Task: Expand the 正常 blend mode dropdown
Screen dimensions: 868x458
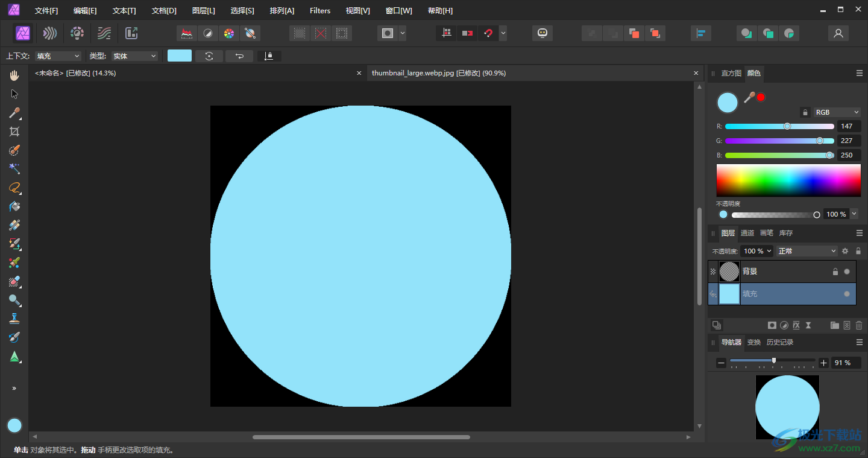Action: click(807, 251)
